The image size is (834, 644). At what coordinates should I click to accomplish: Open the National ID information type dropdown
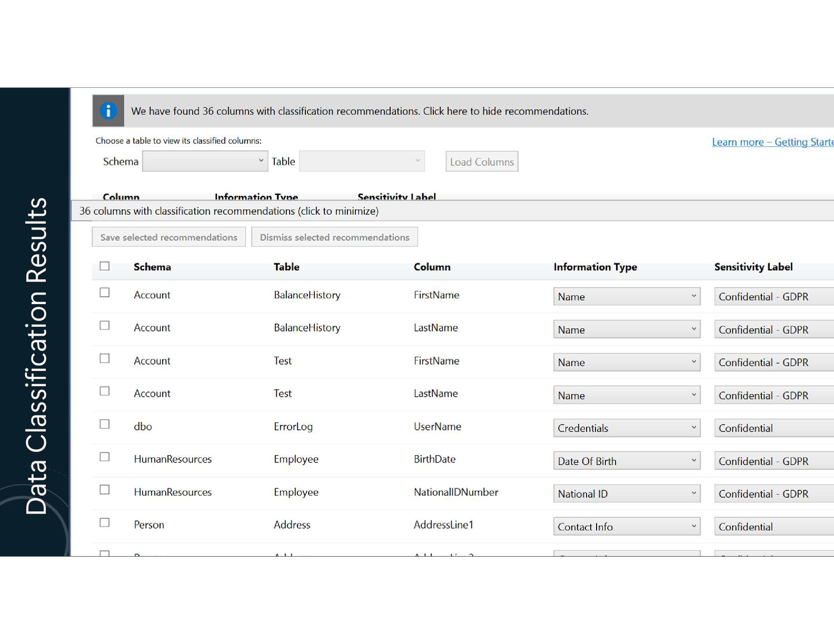(627, 494)
